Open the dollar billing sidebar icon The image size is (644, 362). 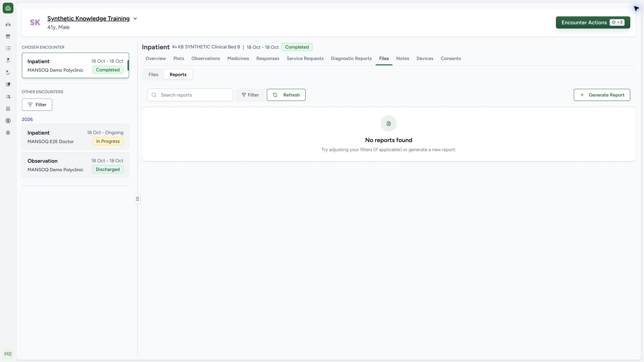[x=8, y=121]
